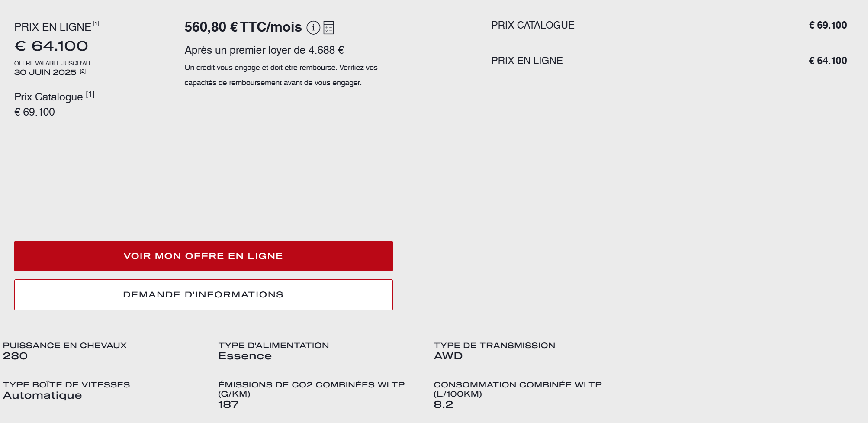Open footnote [2] beside 30 Juin 2025
Image resolution: width=868 pixels, height=423 pixels.
83,71
